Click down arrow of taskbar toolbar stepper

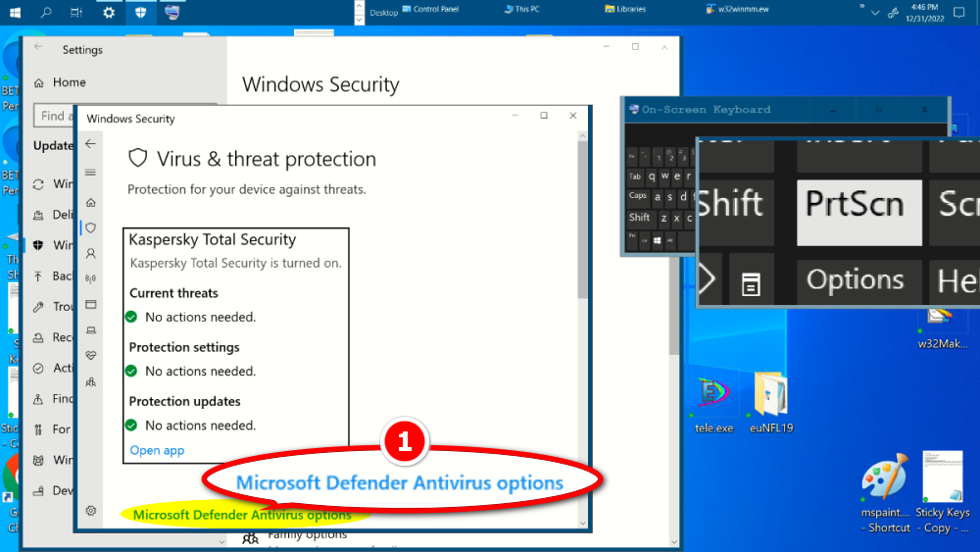coord(359,20)
